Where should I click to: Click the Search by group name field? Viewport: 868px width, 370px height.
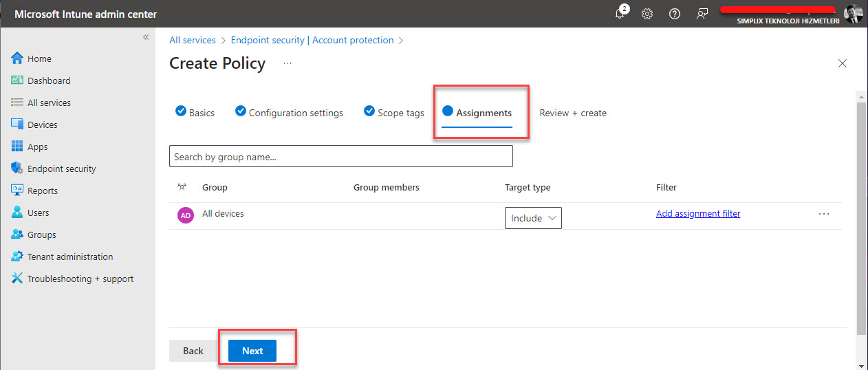[340, 157]
